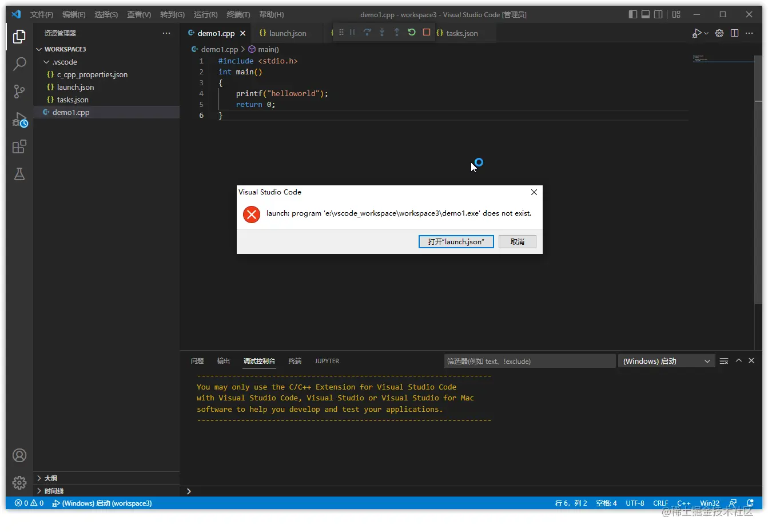Toggle the primary side bar visibility
Image resolution: width=768 pixels, height=532 pixels.
point(633,14)
